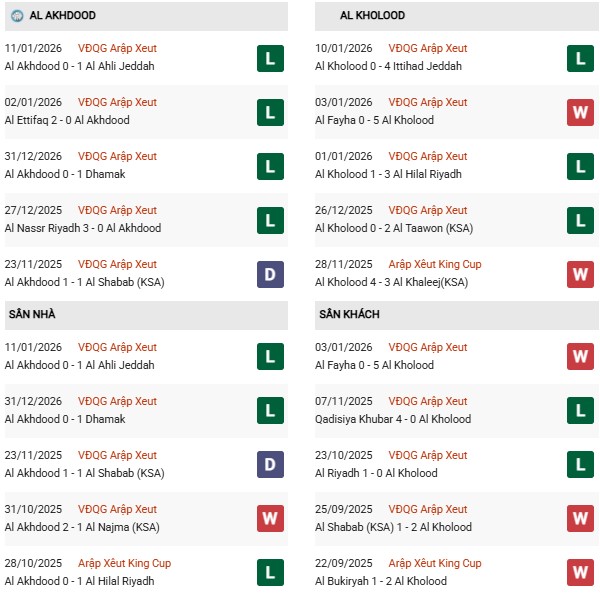Open the Al Akhdood 0-1 Al Hilal Riyadh match
The height and width of the screenshot is (595, 600).
coord(79,581)
